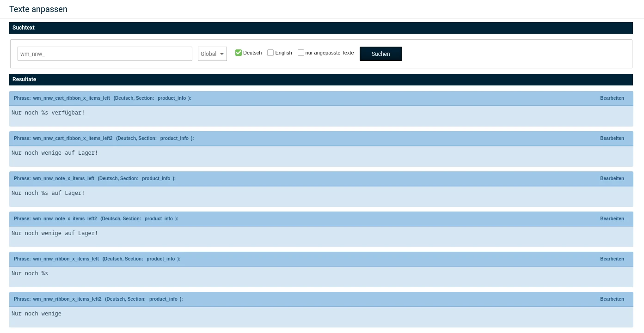Click the text 'Nur noch wenige' in last result
This screenshot has width=644, height=333.
tap(37, 314)
